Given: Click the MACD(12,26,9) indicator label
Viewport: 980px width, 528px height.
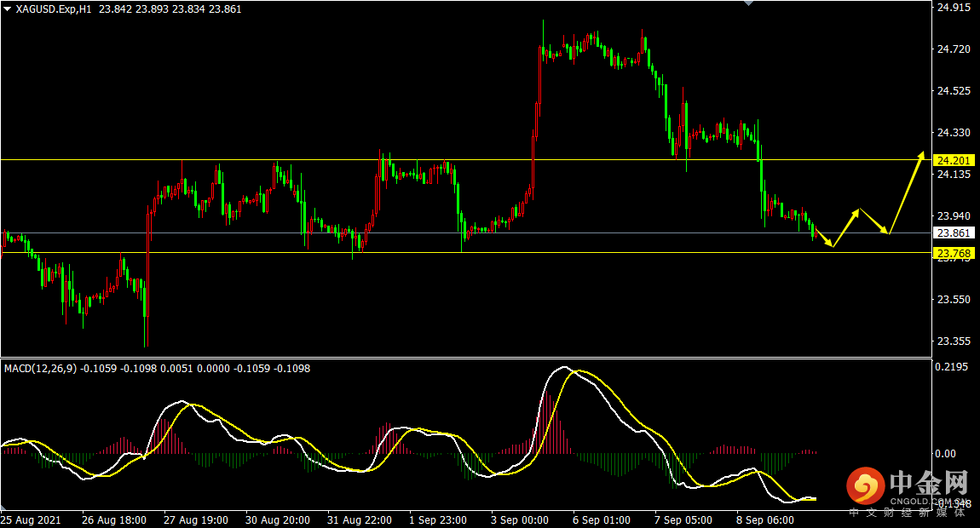Looking at the screenshot, I should click(x=41, y=369).
